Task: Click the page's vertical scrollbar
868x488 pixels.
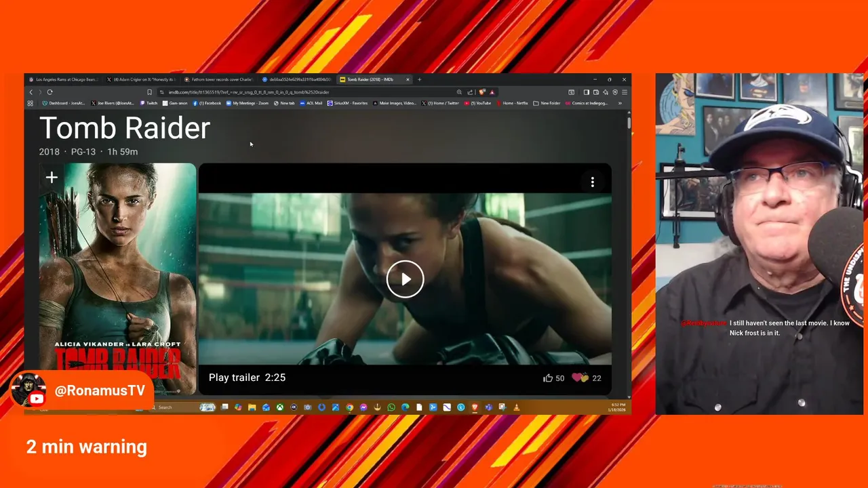Action: (629, 123)
